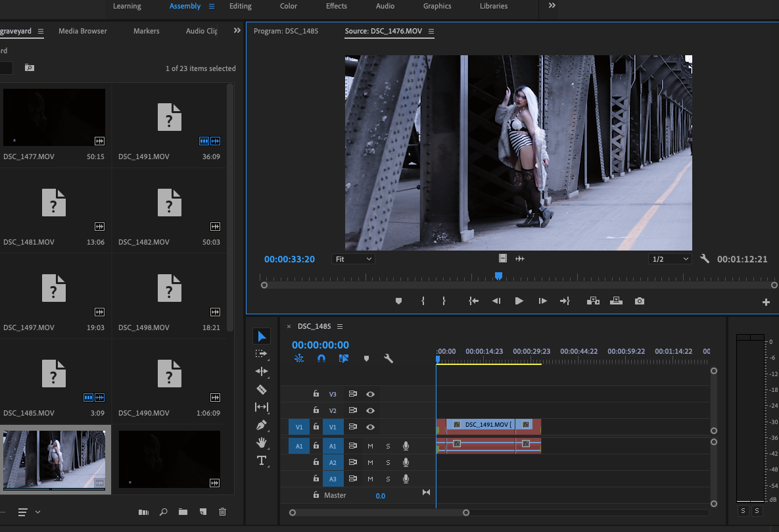Screen dimensions: 779x532
Task: Select the Pen tool
Action: [262, 425]
